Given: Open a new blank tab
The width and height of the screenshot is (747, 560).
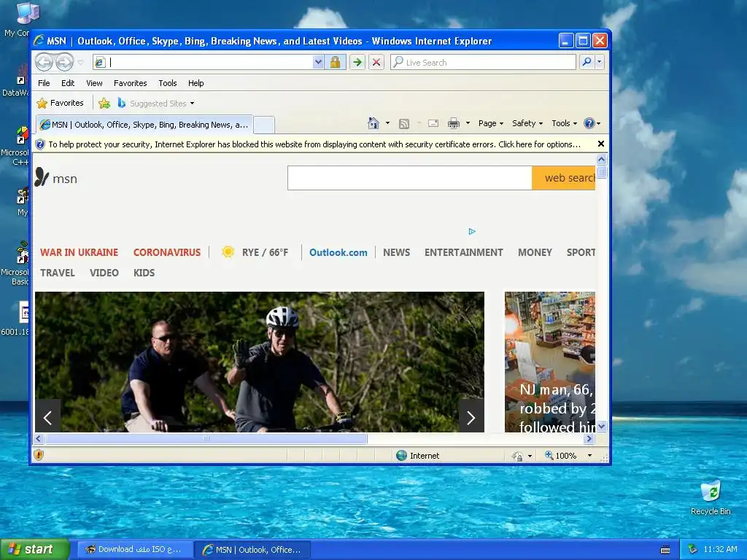Looking at the screenshot, I should pos(264,125).
